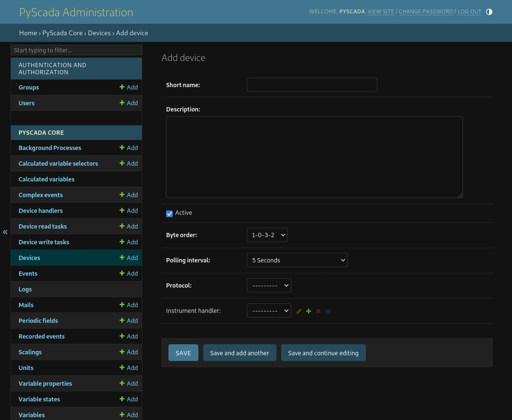Click Add next to Recorded events

128,336
